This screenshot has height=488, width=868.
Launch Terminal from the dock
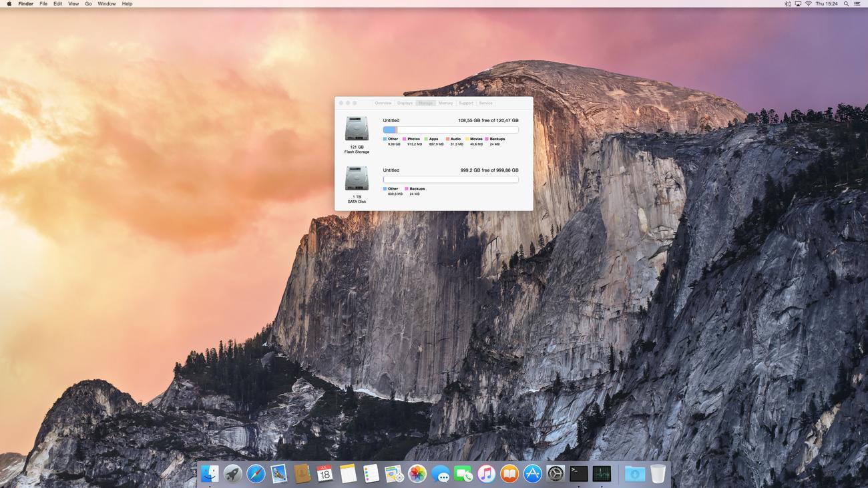pyautogui.click(x=578, y=474)
